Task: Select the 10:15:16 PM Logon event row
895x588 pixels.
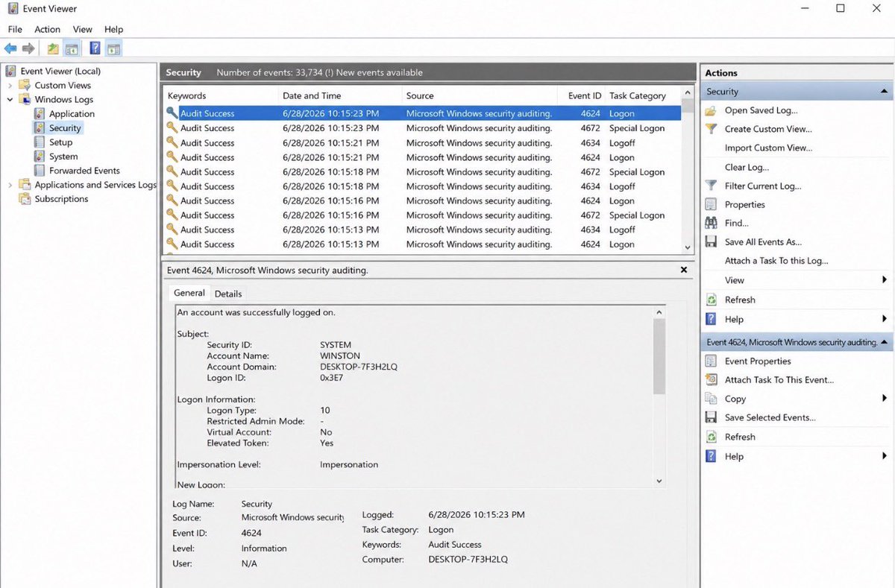Action: pyautogui.click(x=422, y=200)
